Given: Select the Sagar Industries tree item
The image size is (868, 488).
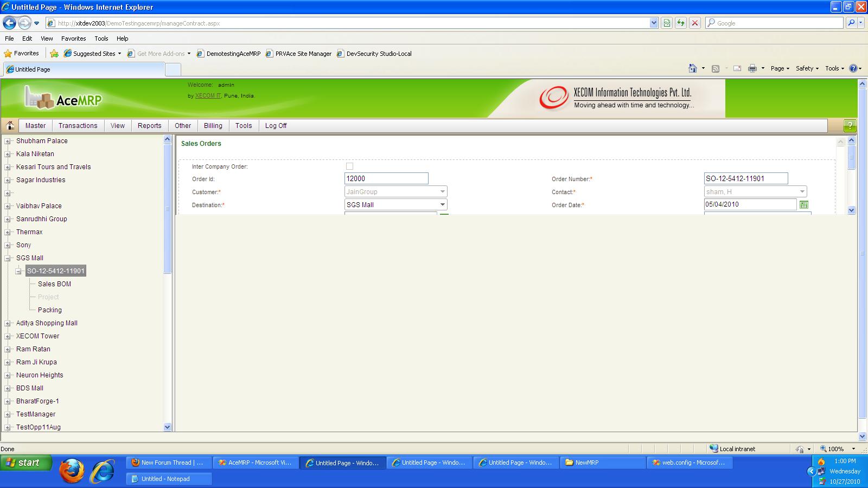Looking at the screenshot, I should [41, 180].
